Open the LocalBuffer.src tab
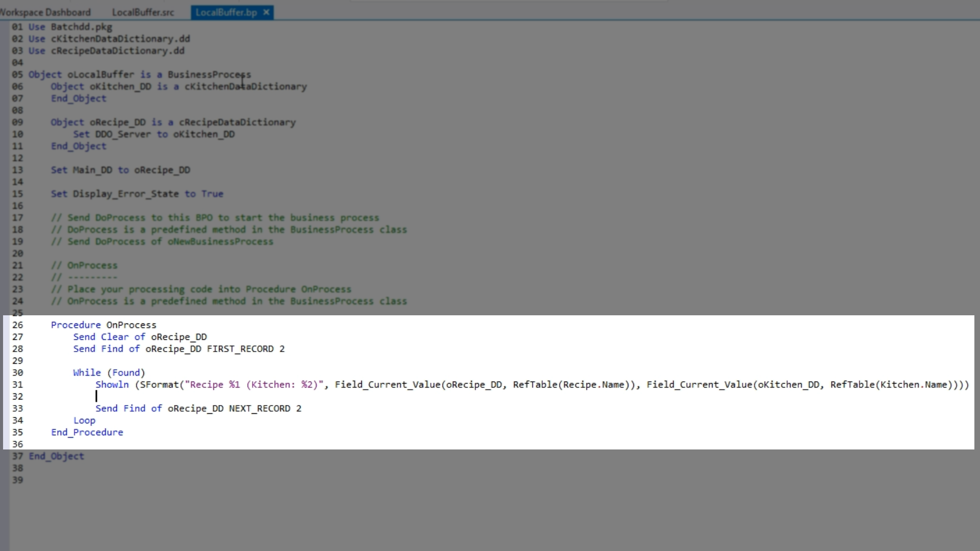 click(143, 12)
